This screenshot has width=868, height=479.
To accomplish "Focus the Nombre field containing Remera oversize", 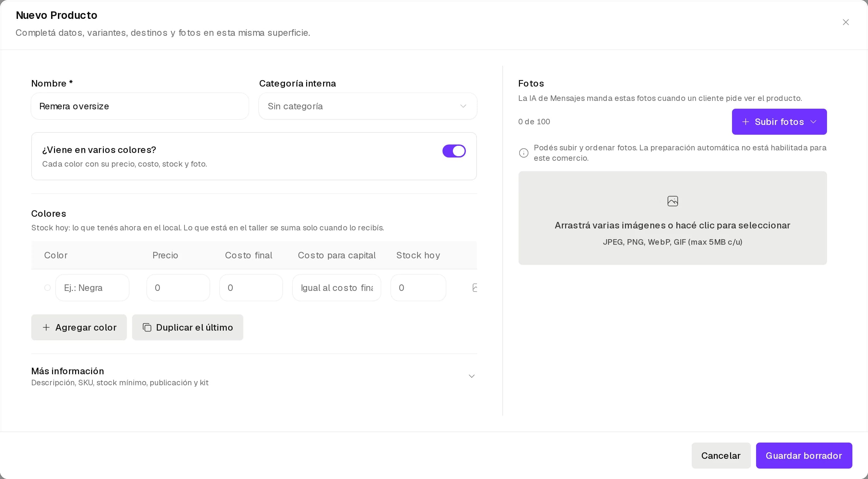I will [140, 106].
